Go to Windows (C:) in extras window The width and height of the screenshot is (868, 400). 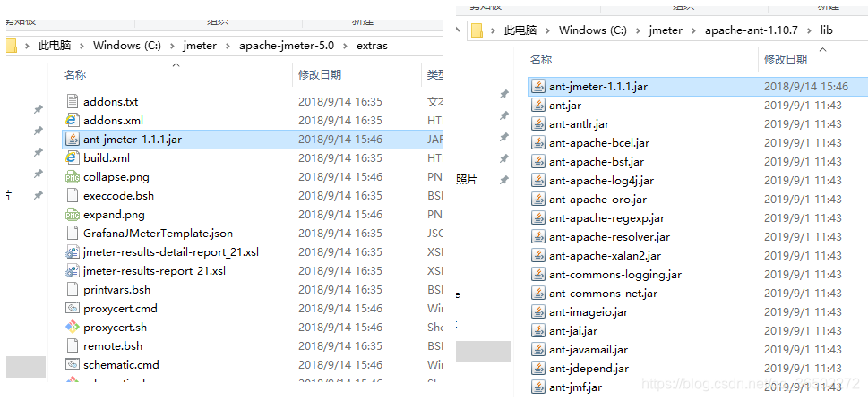127,46
